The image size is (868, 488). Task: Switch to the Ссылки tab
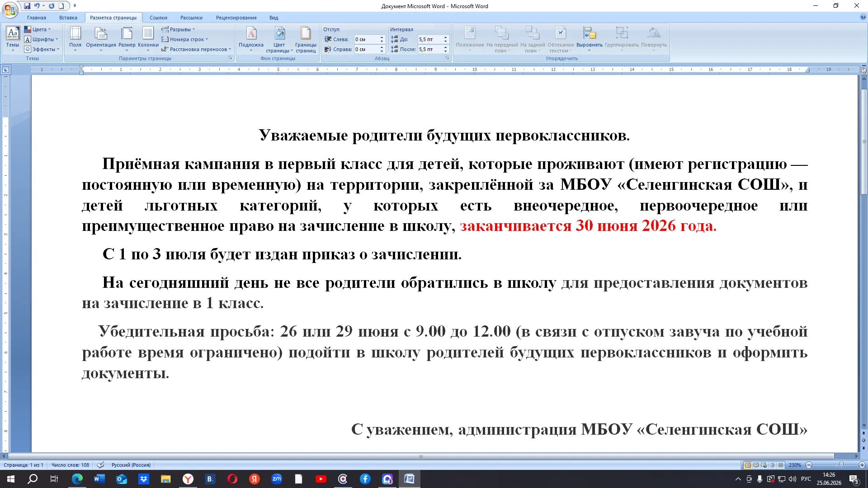158,18
